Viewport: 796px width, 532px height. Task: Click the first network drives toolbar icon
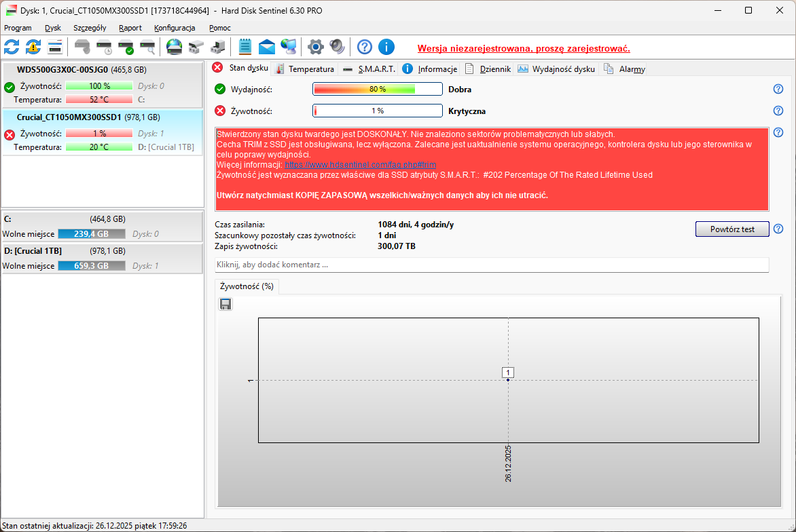click(x=196, y=47)
